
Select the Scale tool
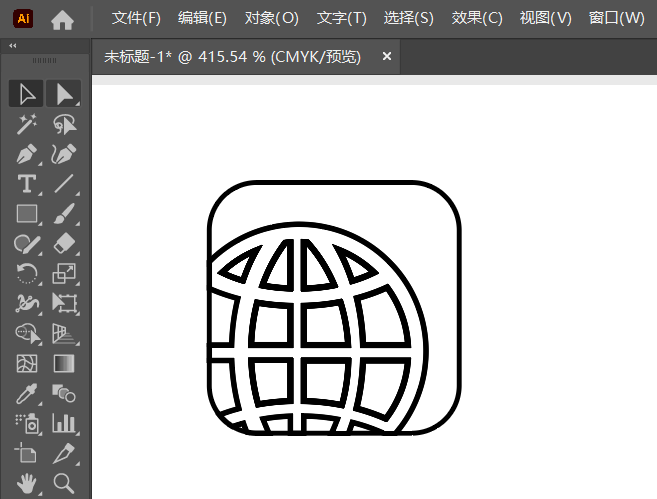64,274
